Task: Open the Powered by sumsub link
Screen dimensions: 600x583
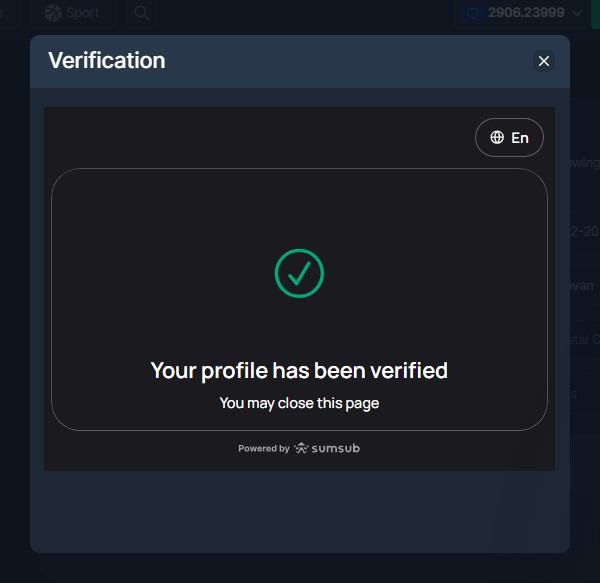Action: (x=299, y=448)
